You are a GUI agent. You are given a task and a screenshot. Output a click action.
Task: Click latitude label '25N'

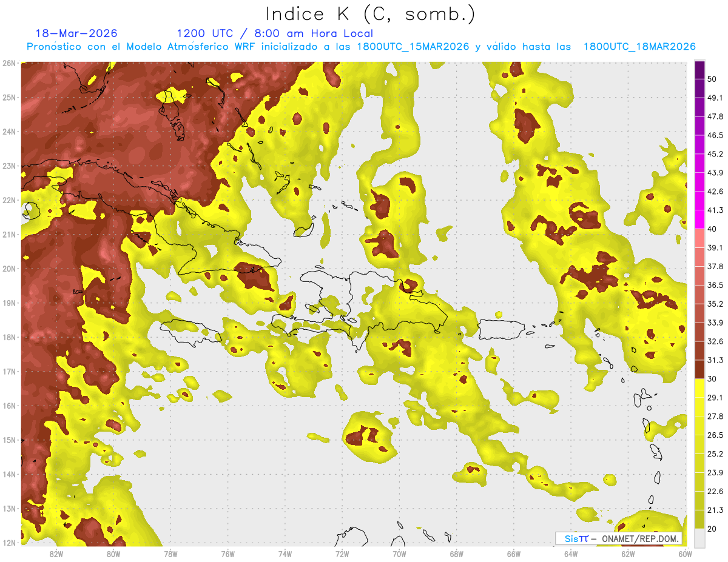tap(9, 97)
